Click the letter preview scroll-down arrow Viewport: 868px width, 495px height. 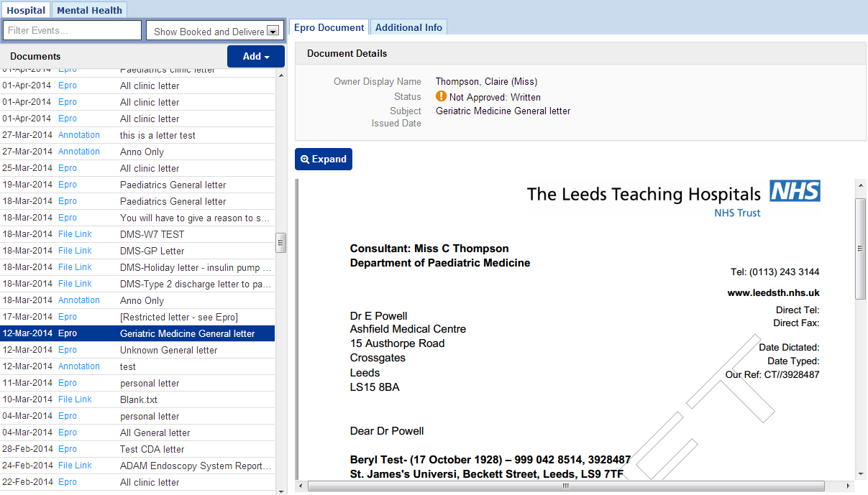point(860,473)
